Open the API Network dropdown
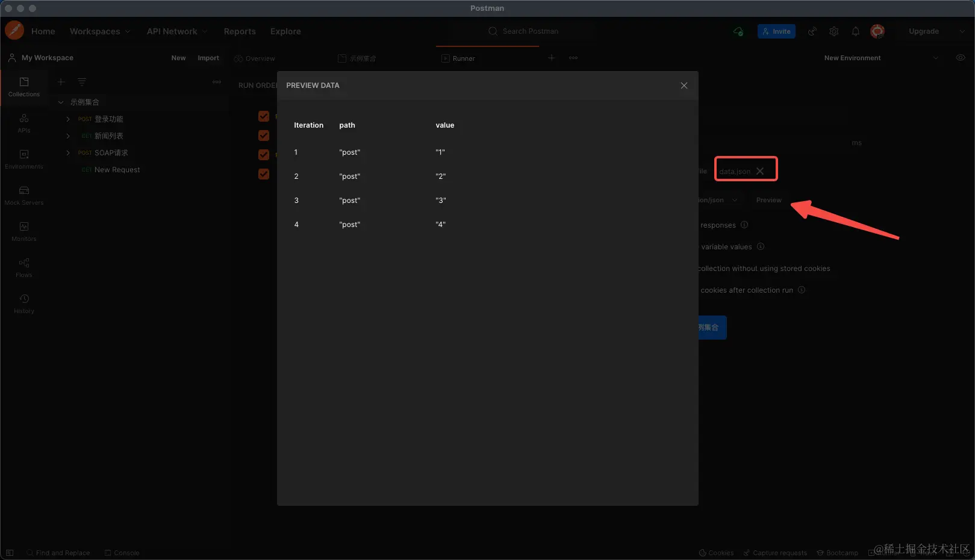975x560 pixels. pos(177,31)
